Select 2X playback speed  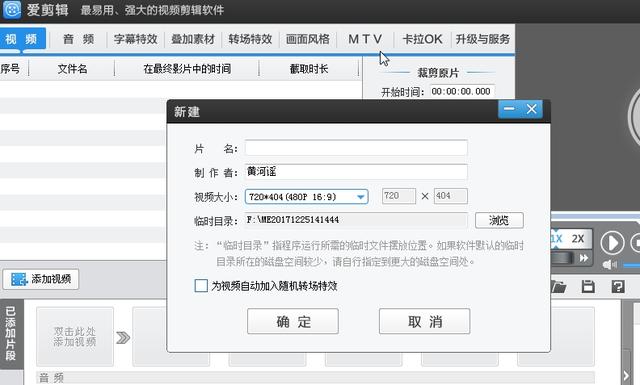click(578, 239)
